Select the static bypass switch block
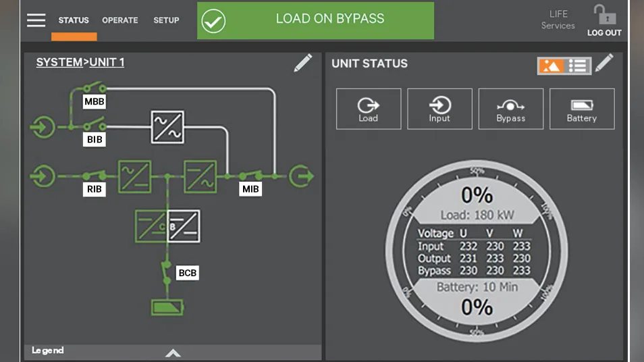This screenshot has height=362, width=644. point(167,127)
